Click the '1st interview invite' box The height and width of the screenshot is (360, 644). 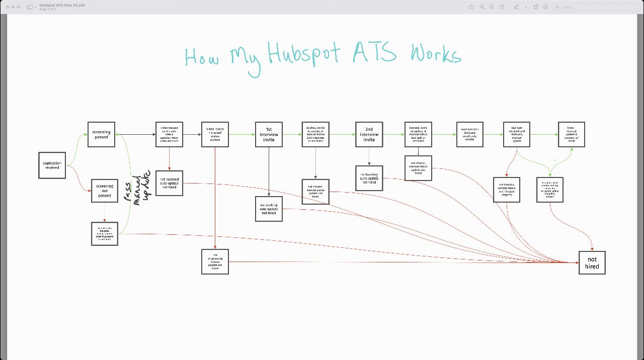[x=269, y=135]
